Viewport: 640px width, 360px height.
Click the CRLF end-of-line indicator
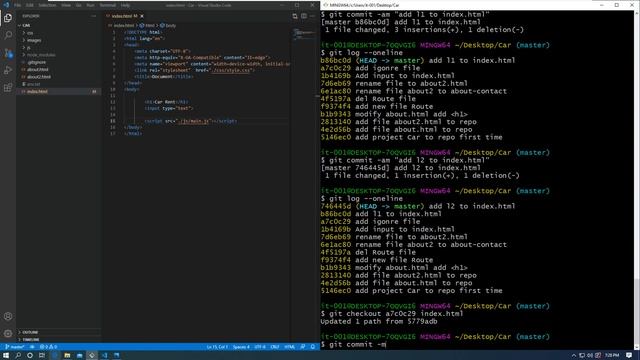coord(275,347)
